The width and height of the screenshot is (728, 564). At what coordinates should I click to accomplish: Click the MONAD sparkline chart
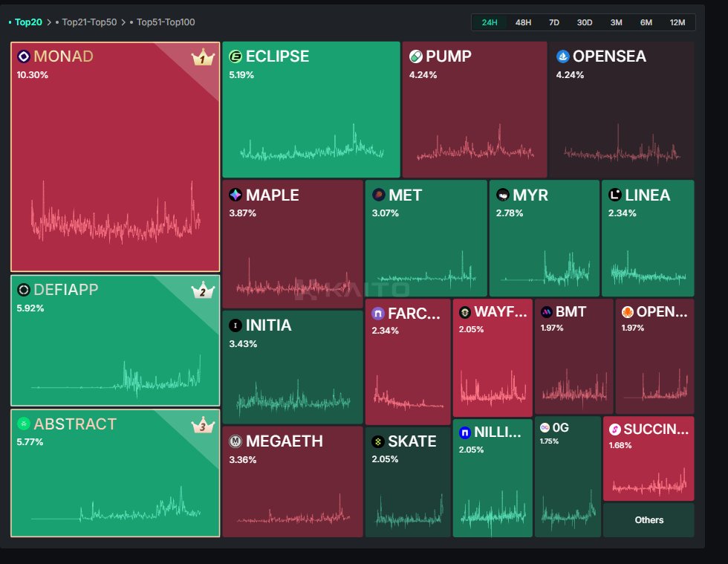[116, 214]
